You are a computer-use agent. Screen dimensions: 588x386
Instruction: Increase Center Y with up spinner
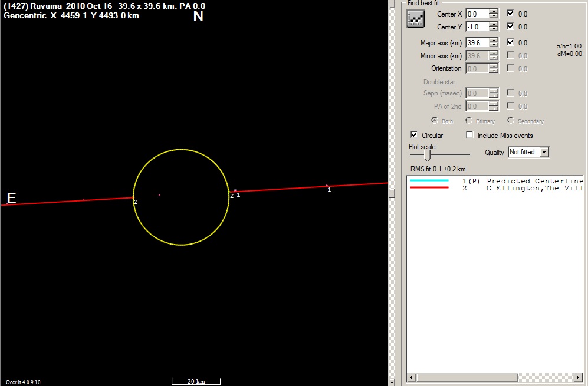[494, 24]
